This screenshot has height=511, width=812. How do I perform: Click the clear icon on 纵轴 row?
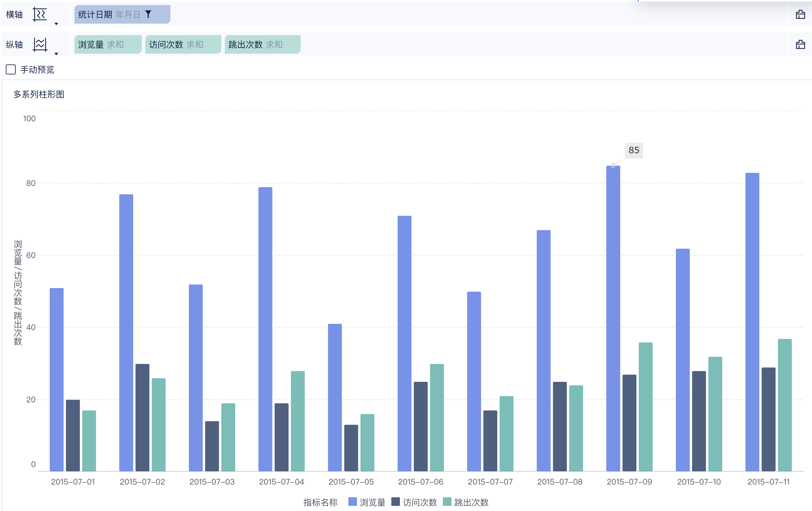coord(800,45)
